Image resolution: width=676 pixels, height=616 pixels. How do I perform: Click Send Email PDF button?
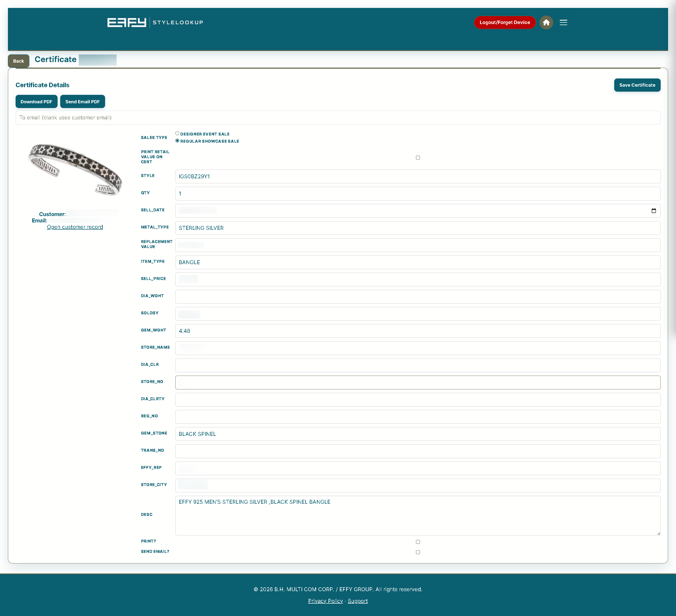pyautogui.click(x=82, y=102)
